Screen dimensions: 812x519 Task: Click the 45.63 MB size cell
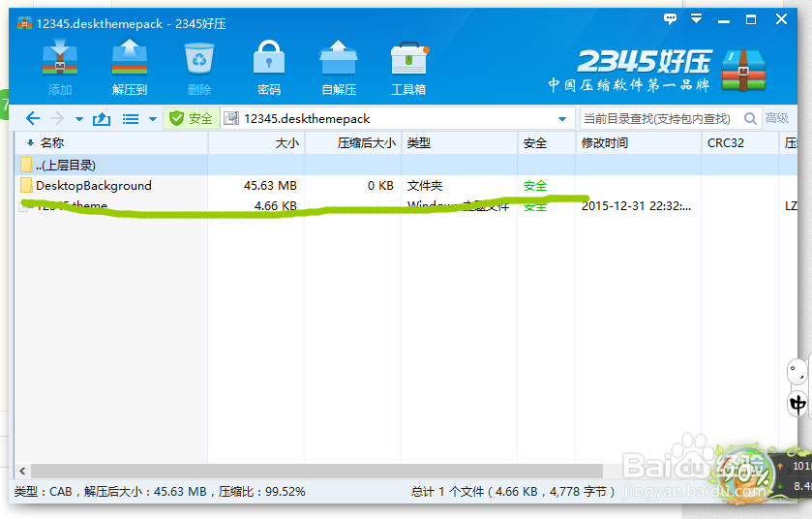270,186
